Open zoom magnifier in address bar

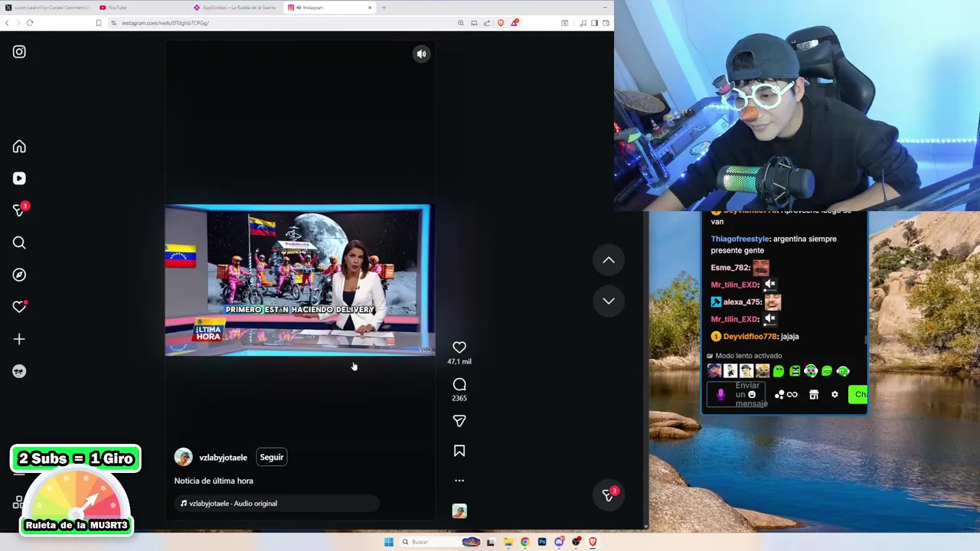coord(461,23)
